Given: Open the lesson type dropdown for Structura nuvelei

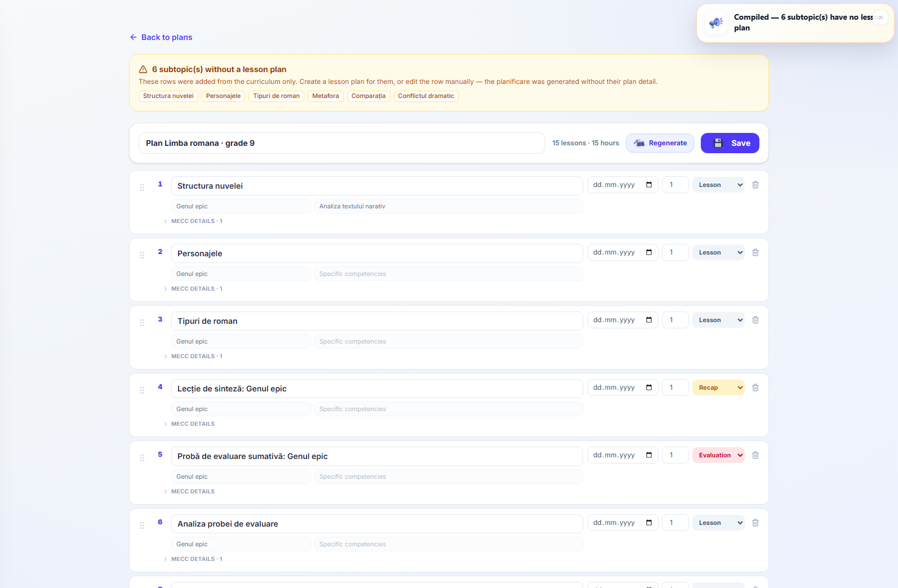Looking at the screenshot, I should pyautogui.click(x=718, y=185).
